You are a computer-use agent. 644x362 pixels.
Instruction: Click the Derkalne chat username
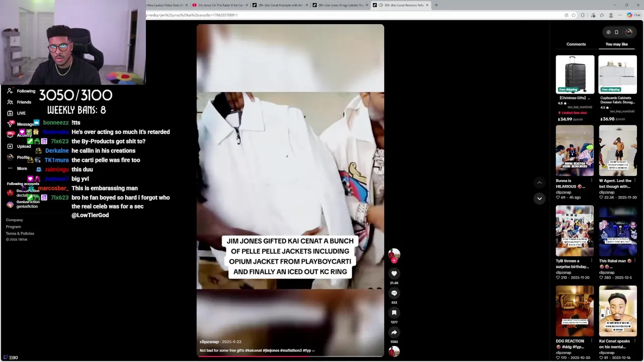pyautogui.click(x=57, y=151)
